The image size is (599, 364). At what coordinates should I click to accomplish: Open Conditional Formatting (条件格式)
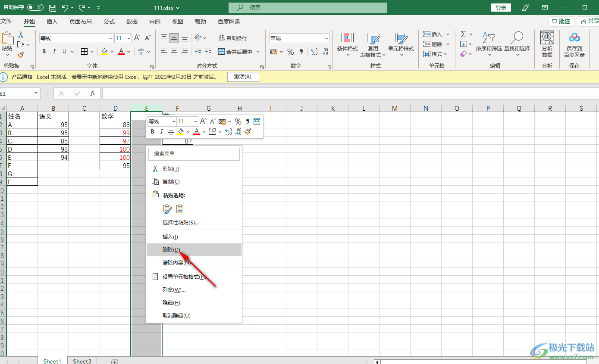tap(348, 45)
